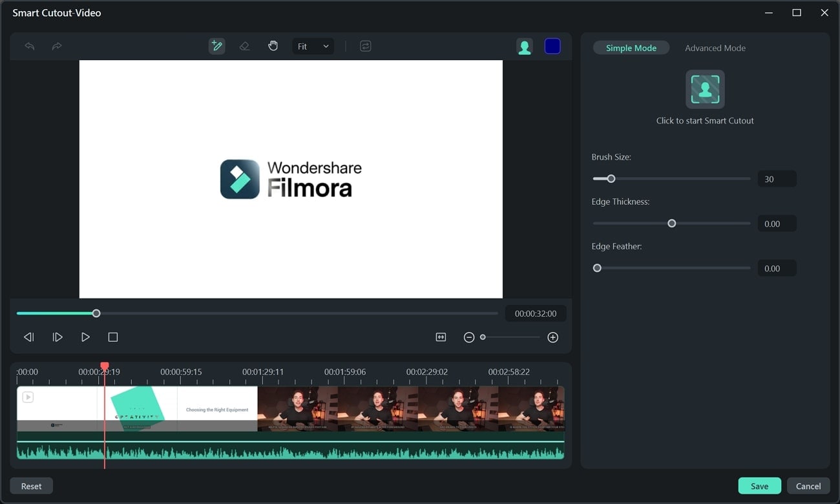Zoom out the timeline with minus icon

469,337
